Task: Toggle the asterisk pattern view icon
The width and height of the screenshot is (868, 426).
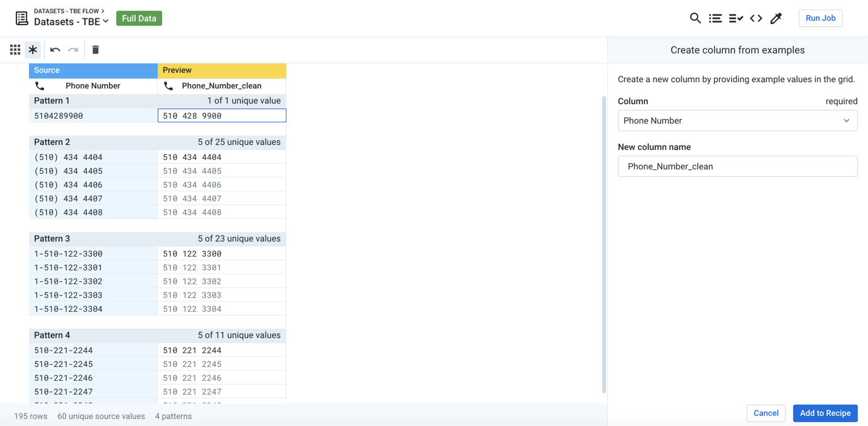Action: [33, 50]
